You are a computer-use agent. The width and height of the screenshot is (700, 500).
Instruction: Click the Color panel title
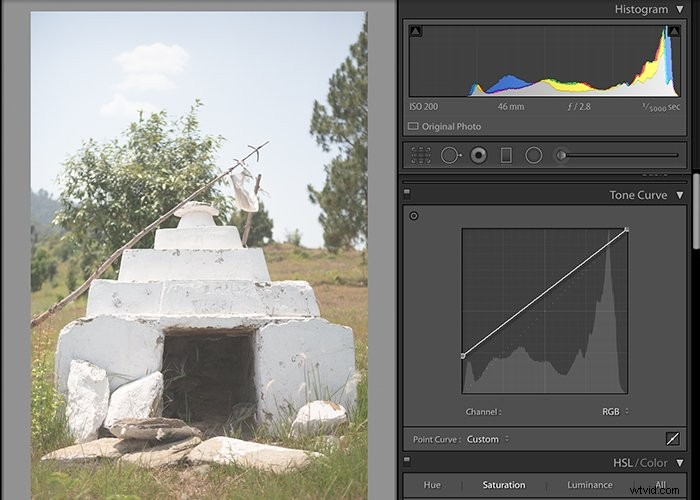coord(653,463)
